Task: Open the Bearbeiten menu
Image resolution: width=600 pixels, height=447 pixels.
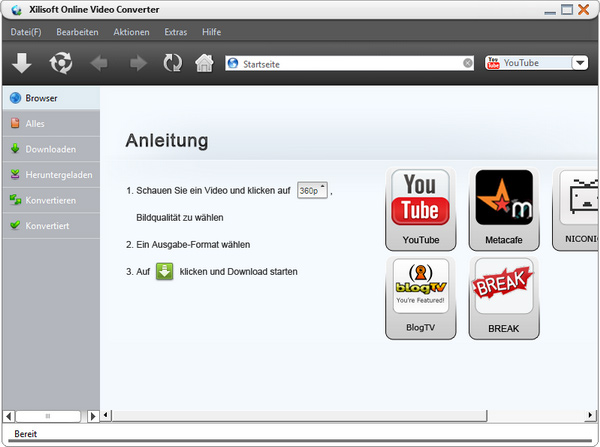Action: click(77, 32)
